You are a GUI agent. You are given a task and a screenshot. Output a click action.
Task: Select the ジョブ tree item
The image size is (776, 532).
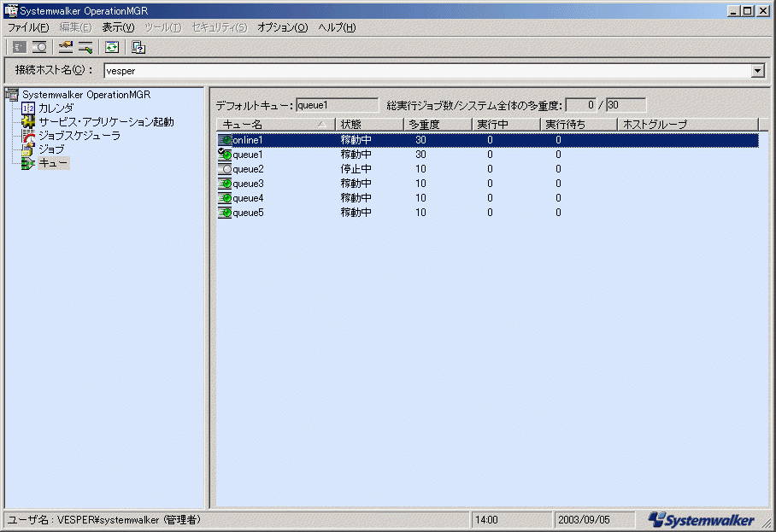[51, 149]
